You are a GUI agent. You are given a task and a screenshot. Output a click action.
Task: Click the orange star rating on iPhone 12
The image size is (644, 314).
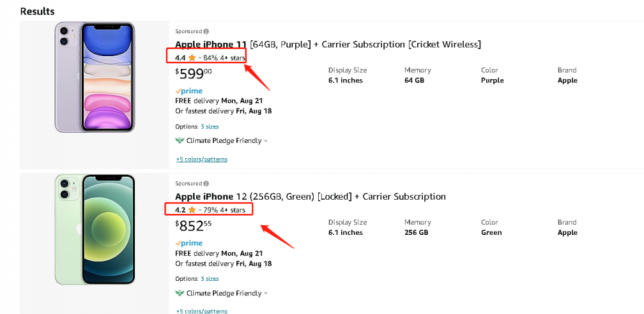tap(192, 210)
